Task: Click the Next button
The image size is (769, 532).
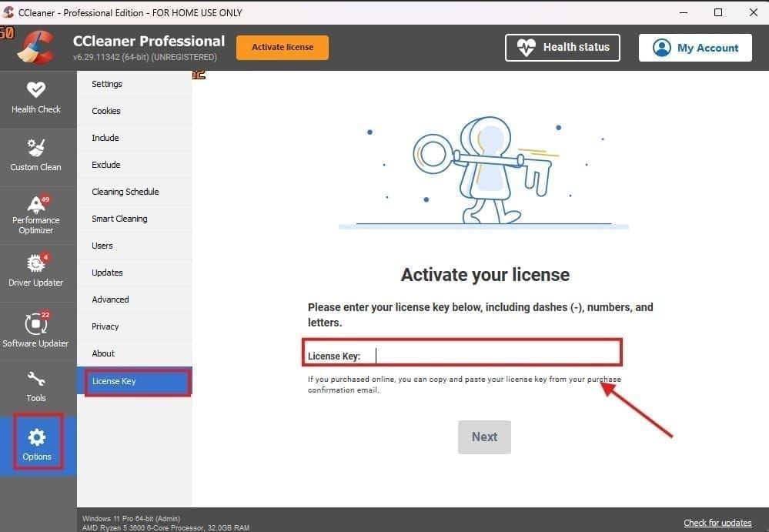Action: pos(484,437)
